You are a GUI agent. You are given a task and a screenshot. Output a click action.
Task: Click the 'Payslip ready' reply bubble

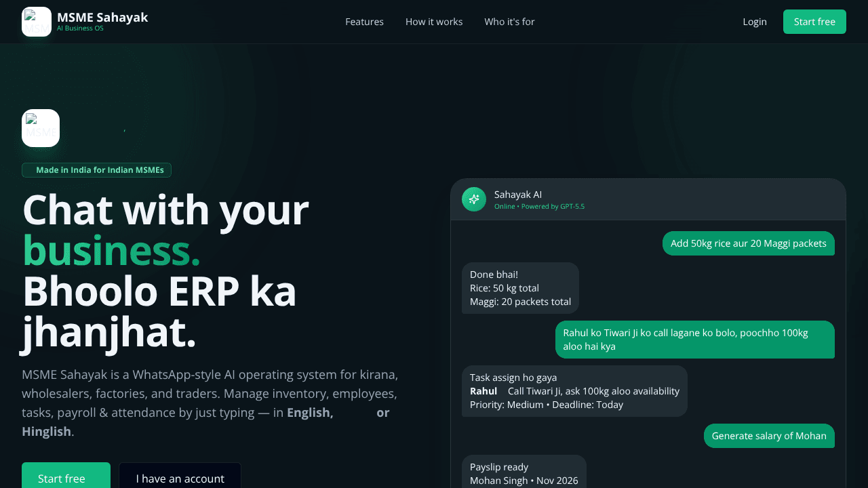524,472
